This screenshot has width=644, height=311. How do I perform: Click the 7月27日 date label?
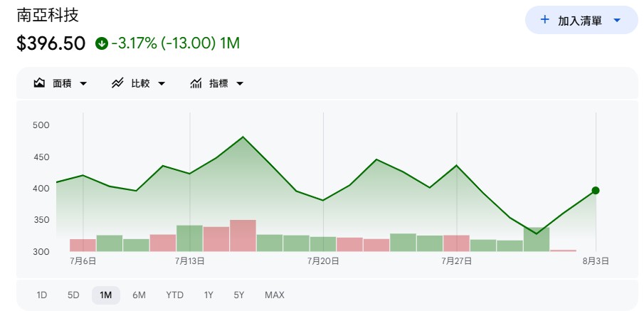[x=457, y=261]
